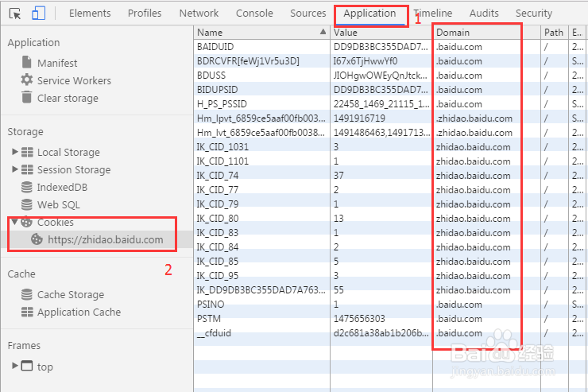588x392 pixels.
Task: Open the Network tab
Action: [x=199, y=14]
